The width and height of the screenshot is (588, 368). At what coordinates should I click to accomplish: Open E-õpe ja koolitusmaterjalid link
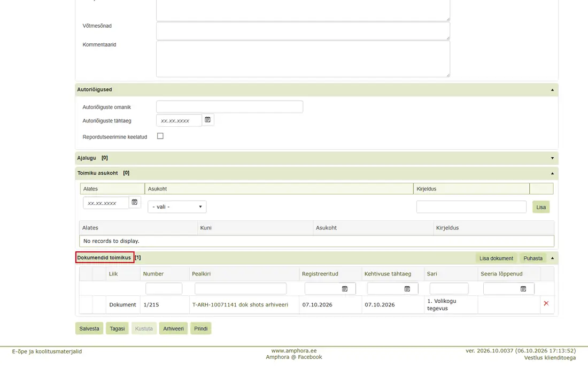[x=47, y=351]
